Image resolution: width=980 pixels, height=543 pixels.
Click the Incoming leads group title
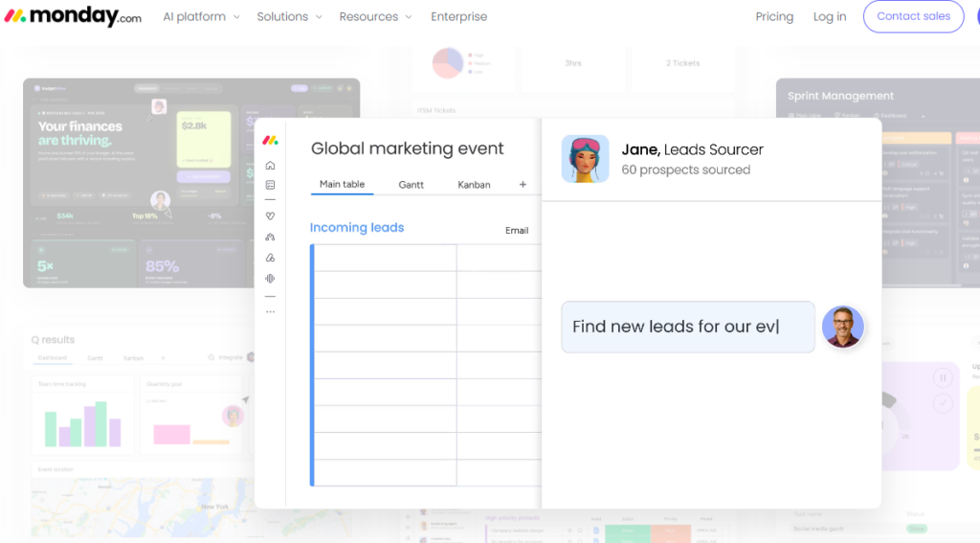(x=357, y=228)
